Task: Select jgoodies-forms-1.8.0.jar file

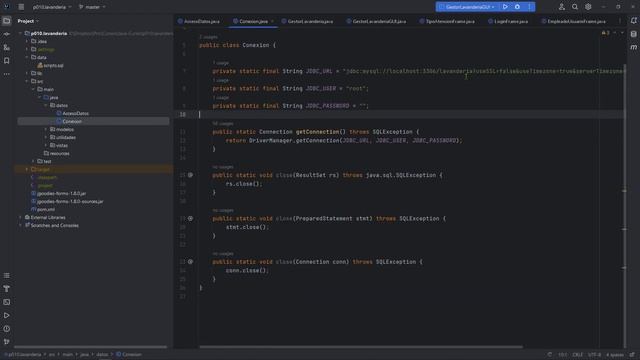Action: [x=58, y=193]
